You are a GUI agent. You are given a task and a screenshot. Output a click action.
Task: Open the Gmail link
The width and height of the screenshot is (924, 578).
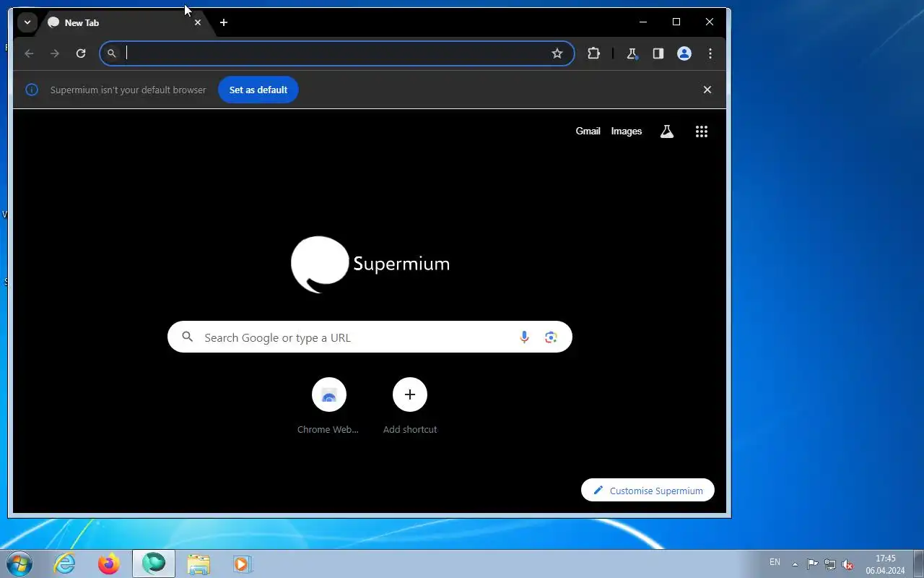click(588, 131)
